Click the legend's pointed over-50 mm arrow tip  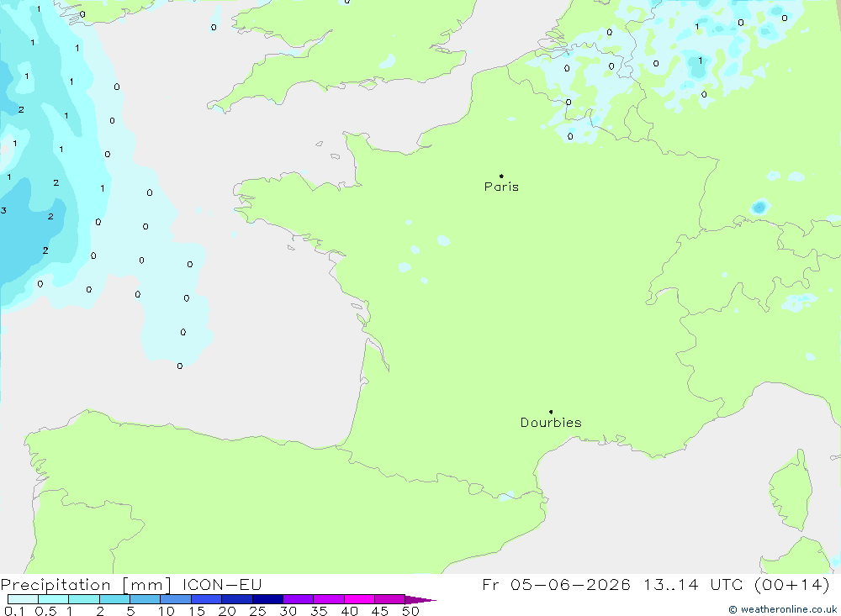pyautogui.click(x=420, y=600)
